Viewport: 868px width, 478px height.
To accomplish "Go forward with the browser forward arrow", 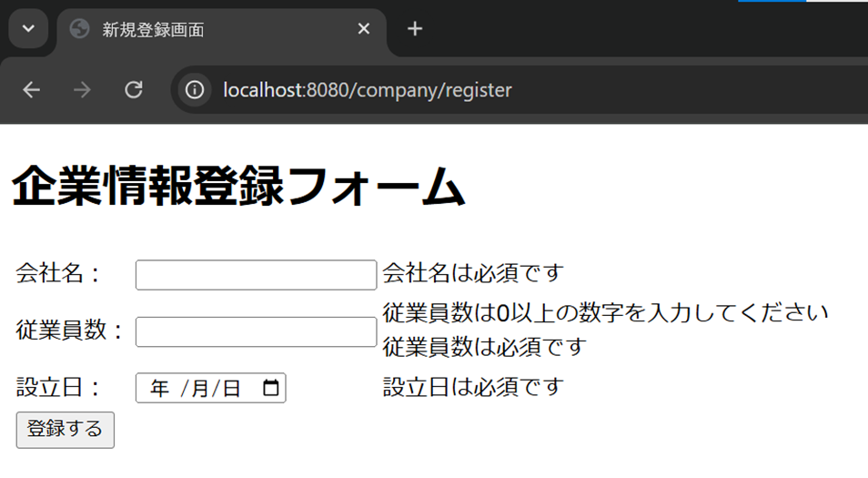I will pyautogui.click(x=82, y=90).
